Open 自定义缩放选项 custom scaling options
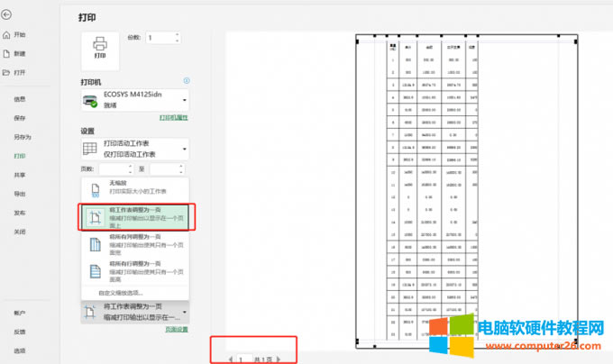This screenshot has height=364, width=613. (121, 293)
